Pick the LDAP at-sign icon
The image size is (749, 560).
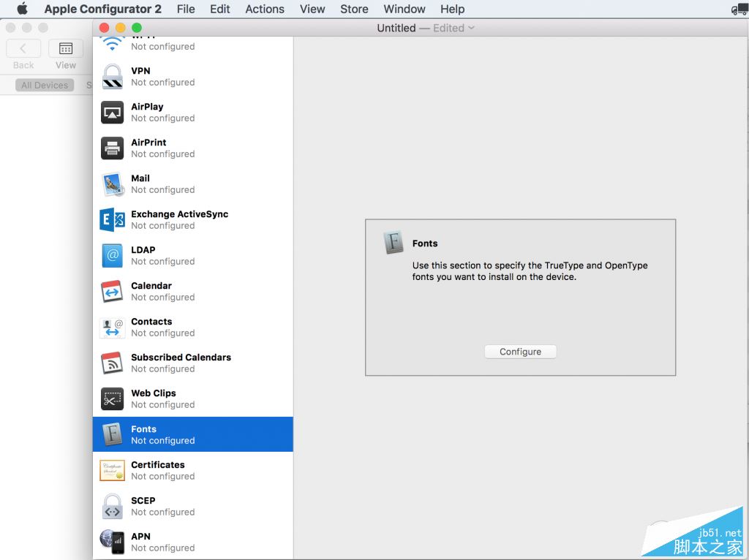112,255
